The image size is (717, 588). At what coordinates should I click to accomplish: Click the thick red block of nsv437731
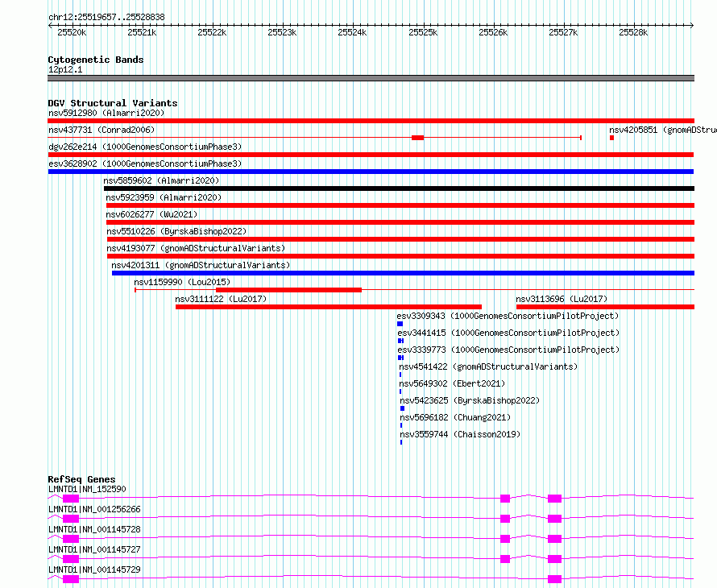click(417, 138)
